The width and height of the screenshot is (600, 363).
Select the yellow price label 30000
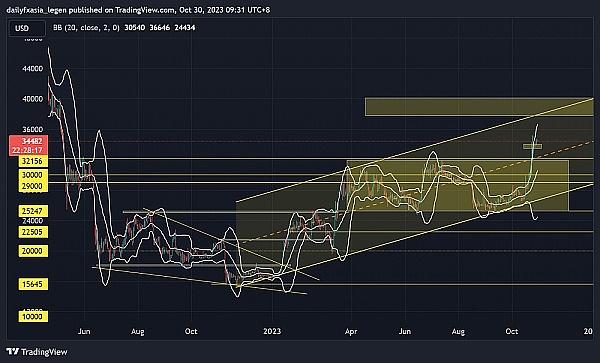[x=33, y=175]
